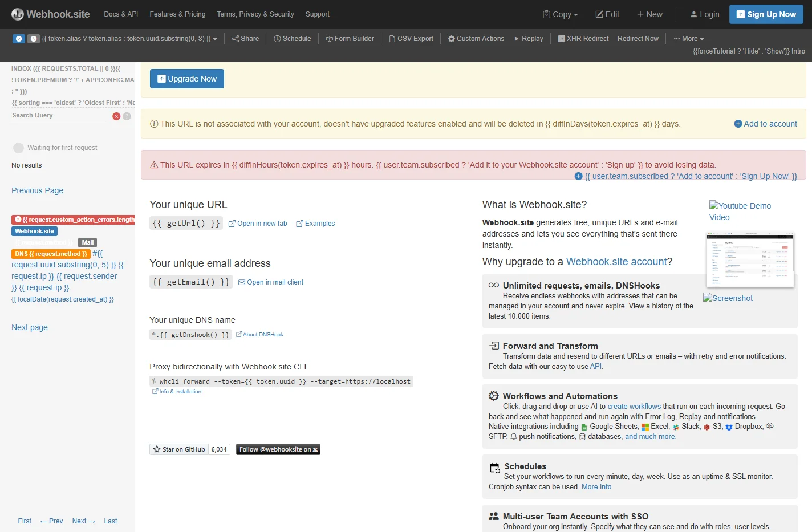
Task: Open the Support menu item
Action: pos(318,14)
